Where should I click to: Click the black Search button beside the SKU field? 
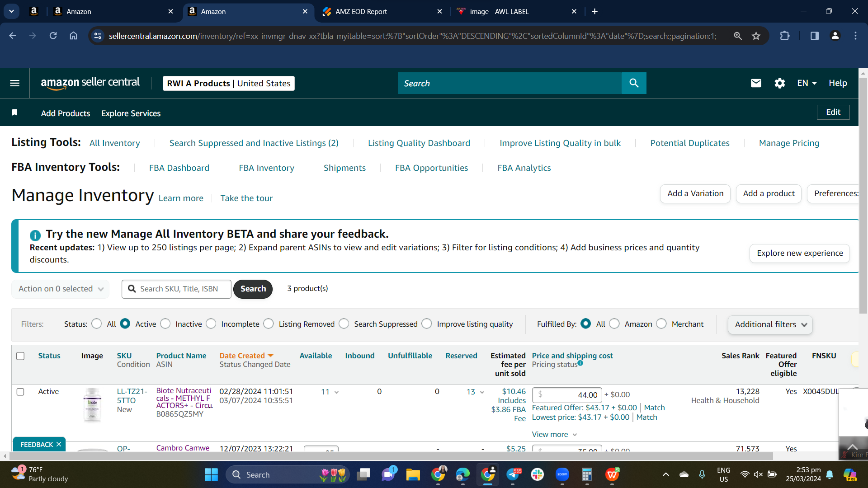click(253, 289)
